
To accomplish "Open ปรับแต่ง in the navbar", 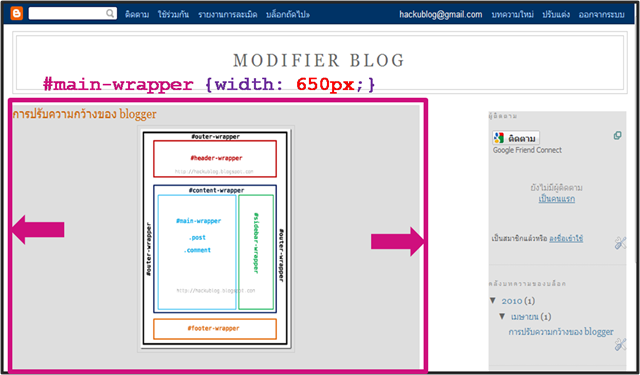I will pos(556,15).
